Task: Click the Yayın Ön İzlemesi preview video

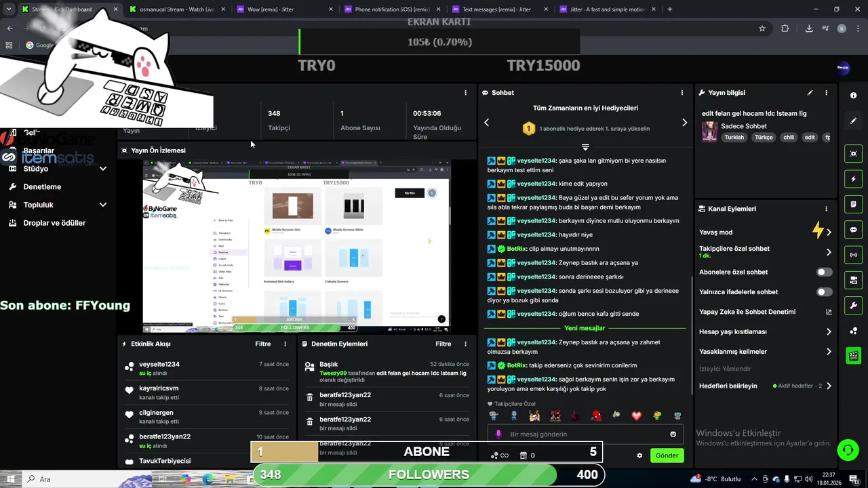Action: coord(296,246)
